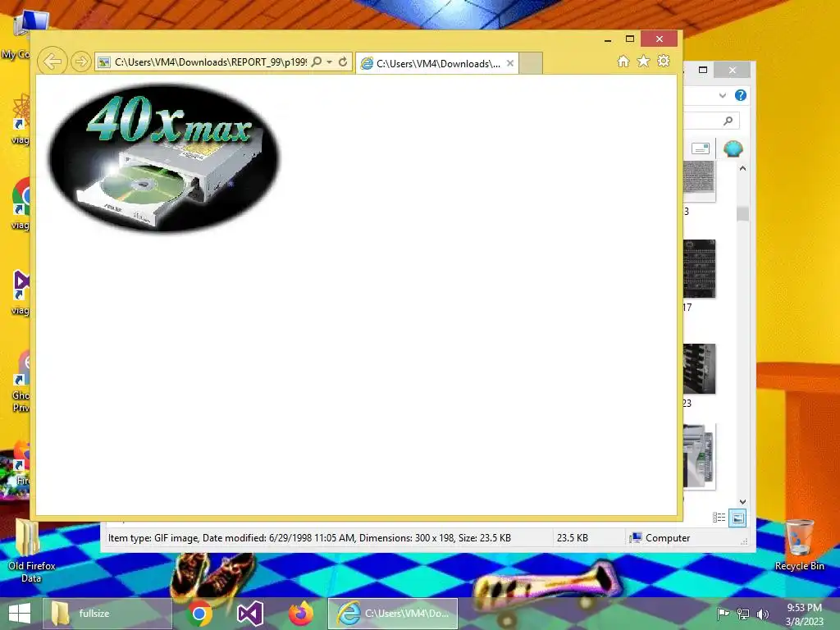840x630 pixels.
Task: Click the clock showing 9:53 PM
Action: pos(804,614)
